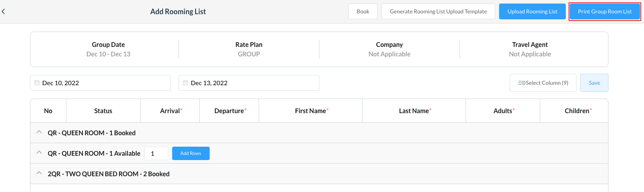Click calendar icon in Dec 13 date field
644x192 pixels.
tap(185, 83)
